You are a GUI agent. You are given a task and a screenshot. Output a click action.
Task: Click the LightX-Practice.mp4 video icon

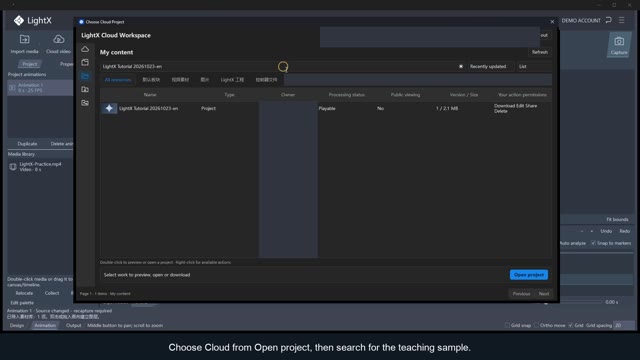[x=13, y=167]
